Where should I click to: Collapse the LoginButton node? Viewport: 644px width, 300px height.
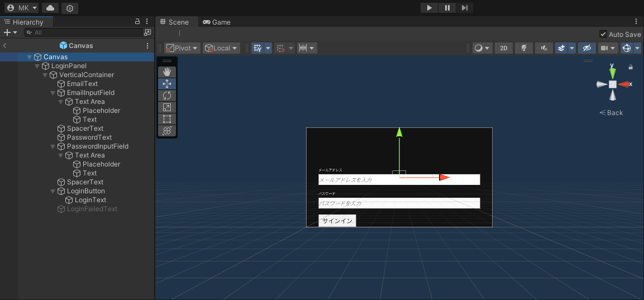tap(53, 191)
